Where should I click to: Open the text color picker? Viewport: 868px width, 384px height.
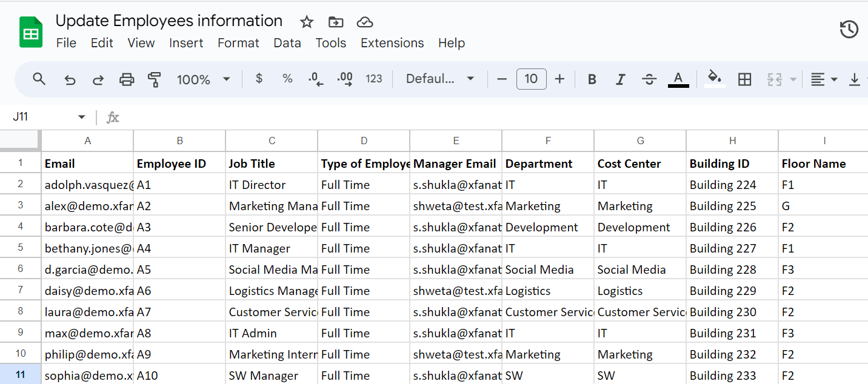click(x=678, y=79)
